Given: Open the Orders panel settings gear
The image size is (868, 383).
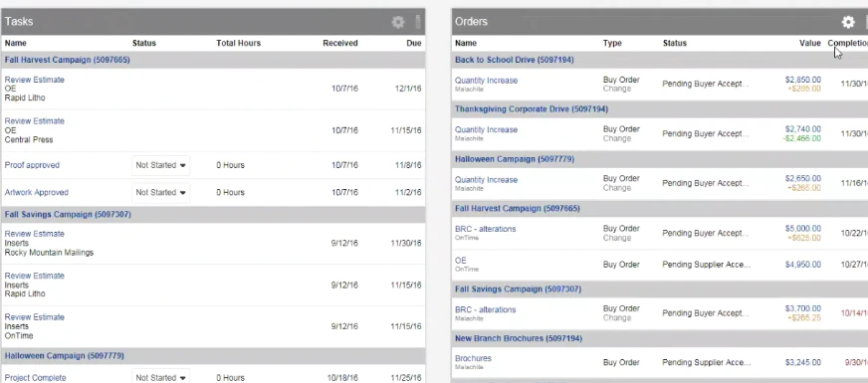Looking at the screenshot, I should point(848,22).
